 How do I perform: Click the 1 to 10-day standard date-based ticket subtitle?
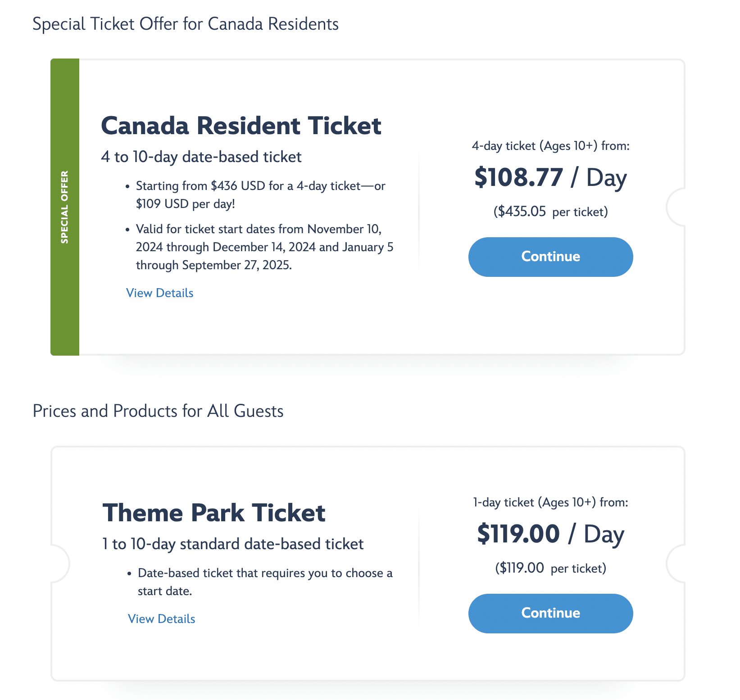click(x=233, y=544)
